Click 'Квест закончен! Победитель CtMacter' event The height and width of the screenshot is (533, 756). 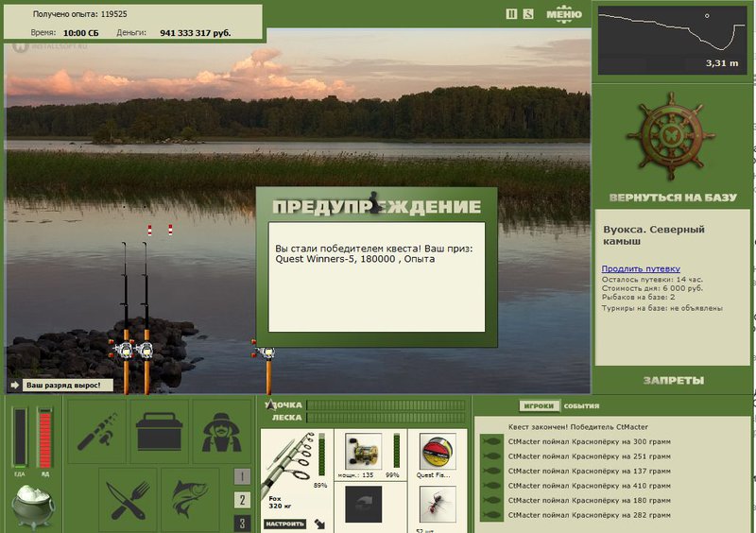577,427
